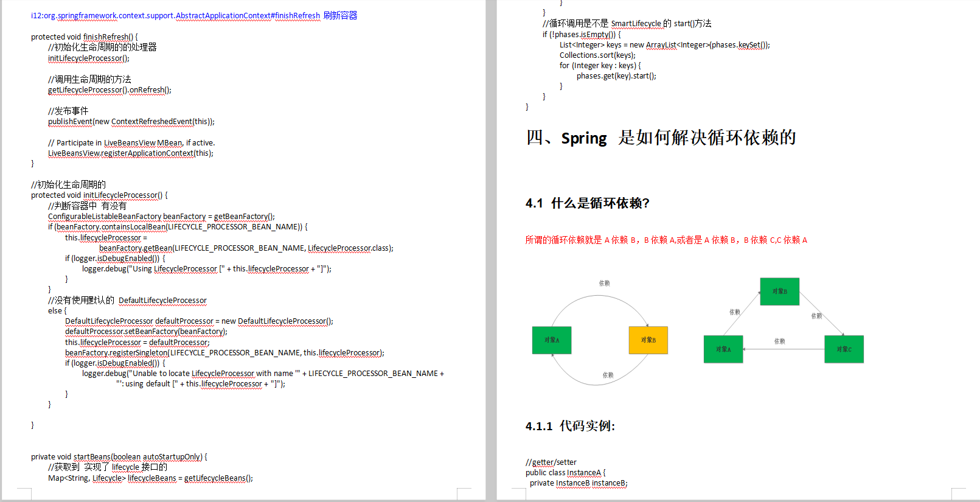
Task: Click 'LiveBeansView.registerApplicationContext(this);' line
Action: (131, 153)
